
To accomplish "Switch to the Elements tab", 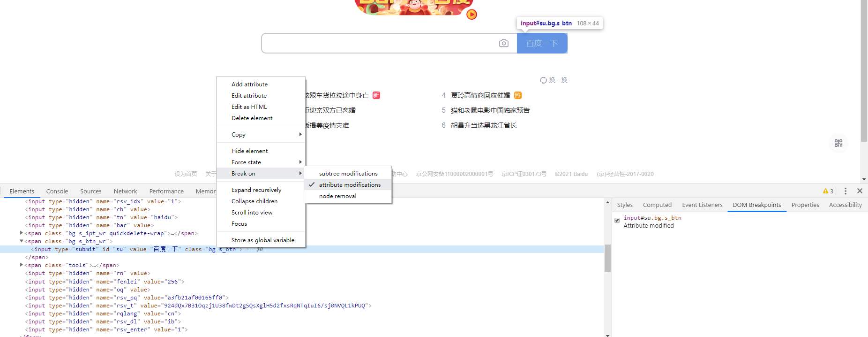I will point(22,191).
